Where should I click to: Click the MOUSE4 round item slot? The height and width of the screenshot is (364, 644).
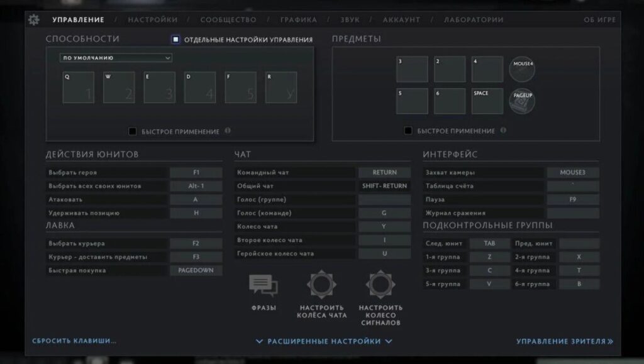[523, 69]
